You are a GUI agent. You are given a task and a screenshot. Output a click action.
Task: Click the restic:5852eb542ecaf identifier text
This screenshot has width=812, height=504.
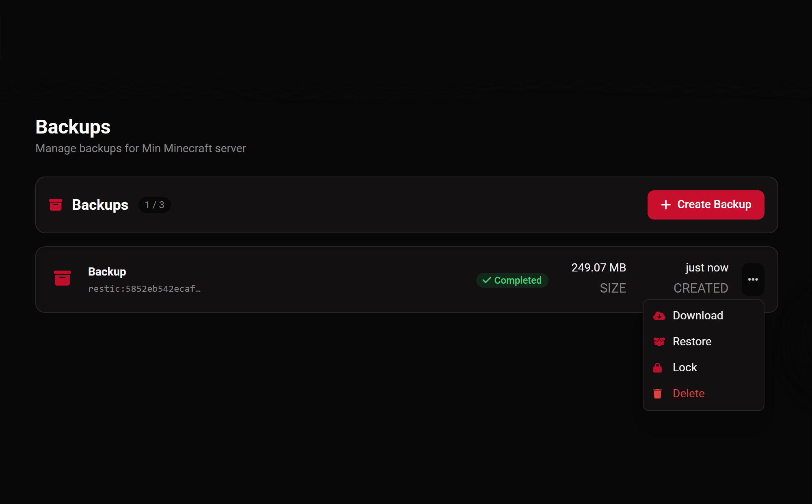click(x=145, y=289)
